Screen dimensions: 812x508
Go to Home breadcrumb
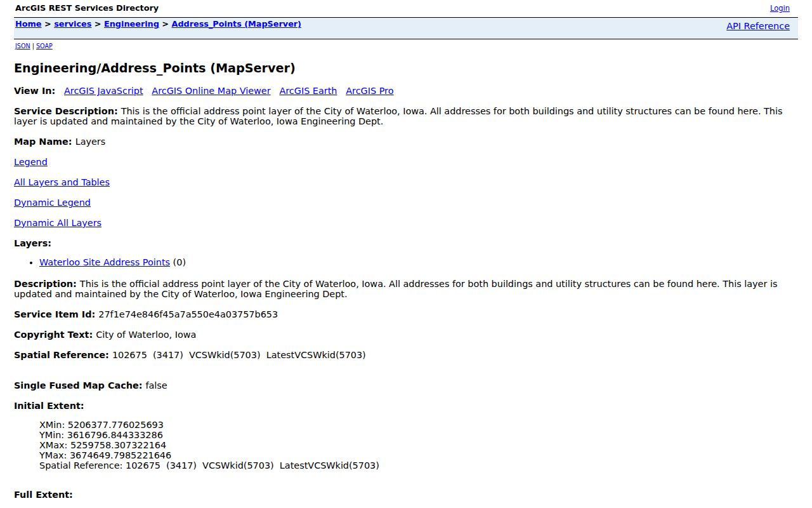(x=29, y=24)
